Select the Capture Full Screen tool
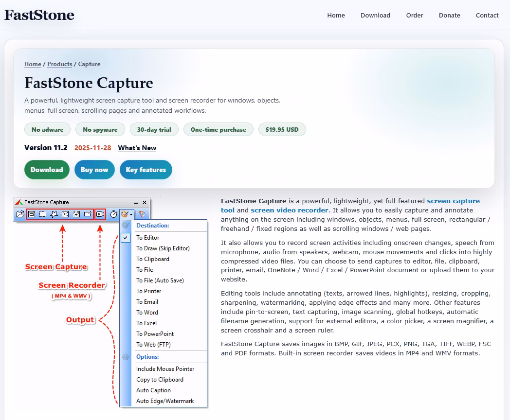This screenshot has width=510, height=420. pos(65,213)
